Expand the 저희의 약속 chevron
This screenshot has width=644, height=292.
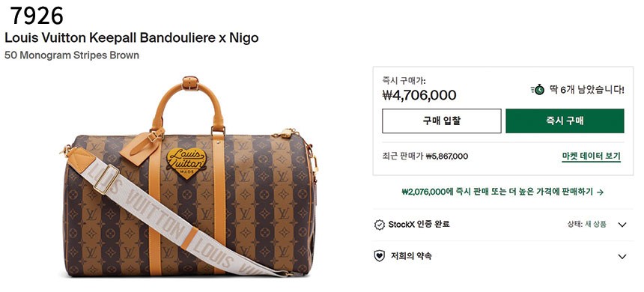pos(622,257)
